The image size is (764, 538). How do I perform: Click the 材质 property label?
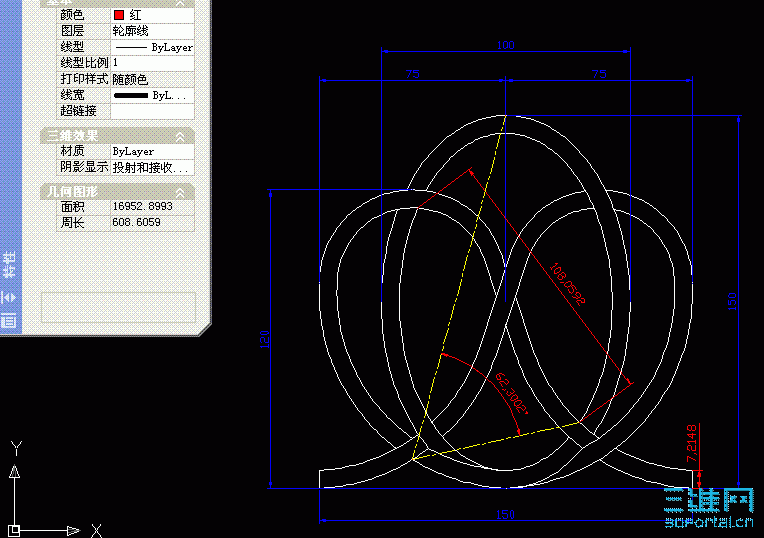coord(72,151)
